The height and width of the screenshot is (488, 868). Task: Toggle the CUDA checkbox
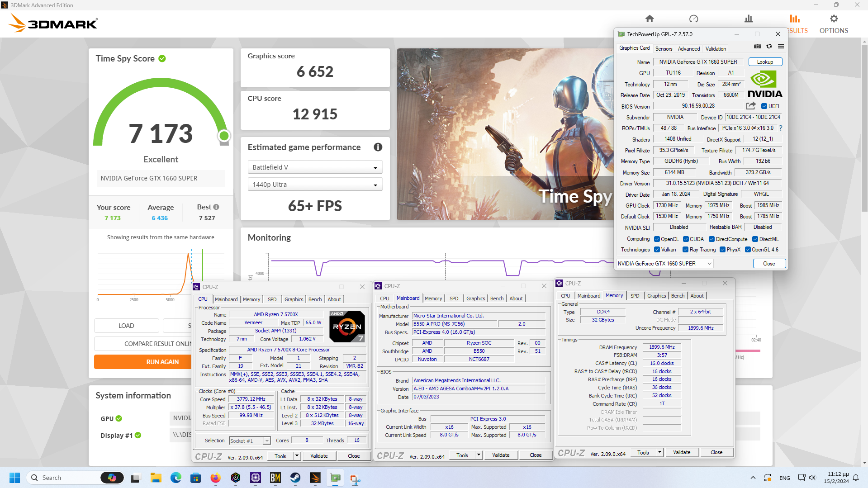click(686, 239)
